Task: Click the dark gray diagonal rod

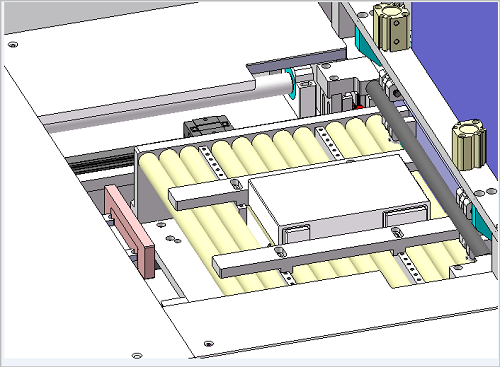Action: tap(427, 167)
